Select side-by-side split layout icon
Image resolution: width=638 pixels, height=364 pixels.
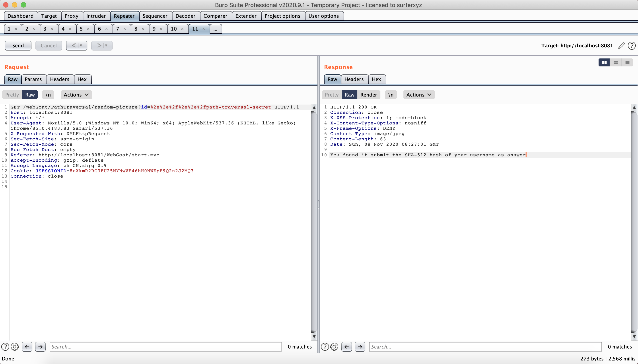pyautogui.click(x=604, y=62)
